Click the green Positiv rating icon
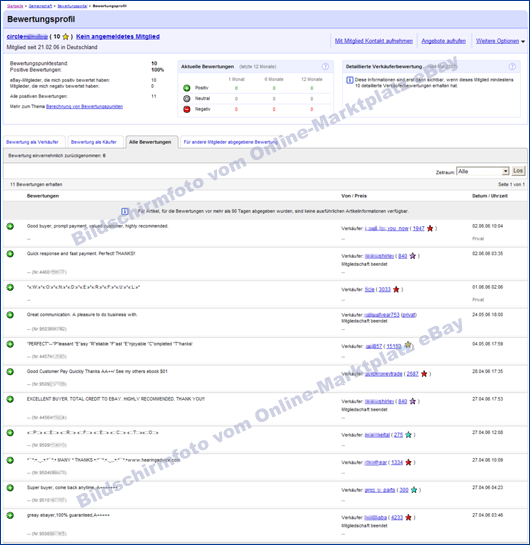530x545 pixels. pos(187,88)
